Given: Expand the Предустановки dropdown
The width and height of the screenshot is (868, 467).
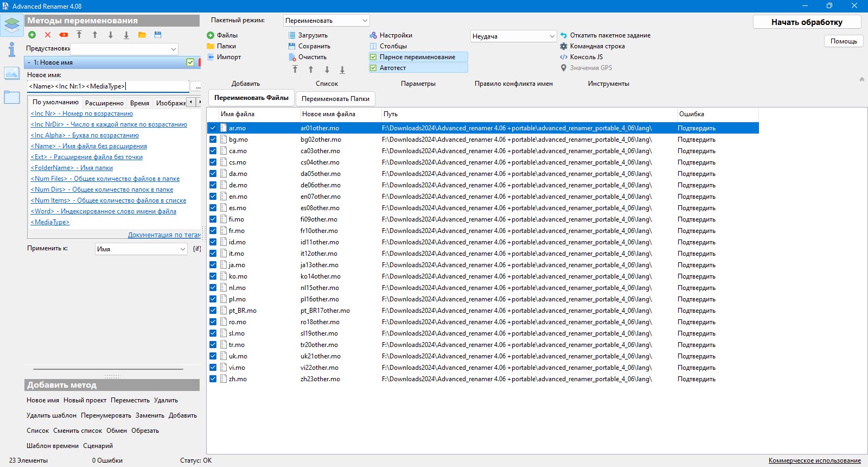Looking at the screenshot, I should point(124,49).
